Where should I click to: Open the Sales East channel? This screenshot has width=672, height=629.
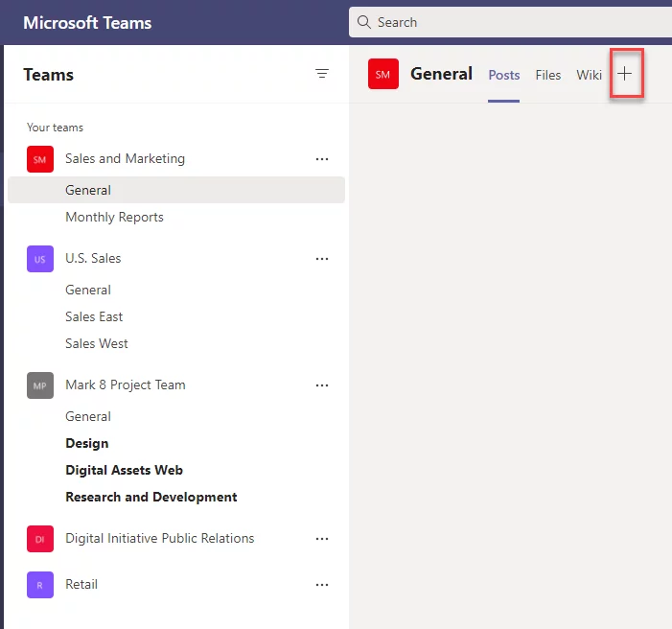pos(94,316)
